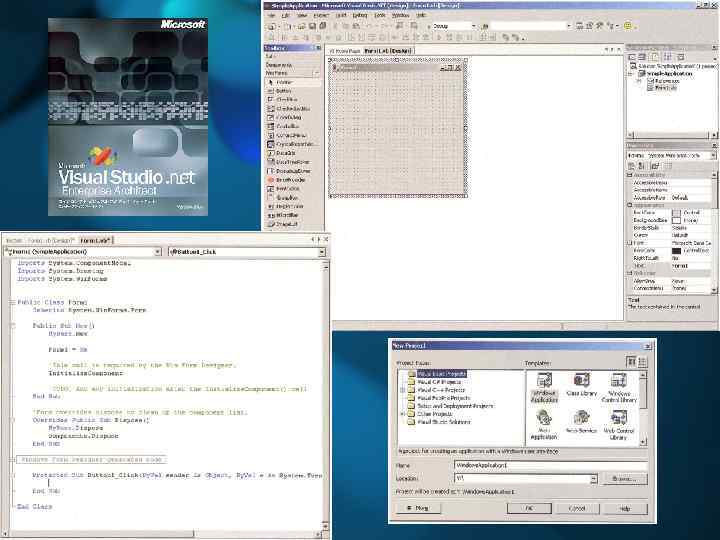Click the More button in New Project dialog
Image resolution: width=720 pixels, height=540 pixels.
418,508
